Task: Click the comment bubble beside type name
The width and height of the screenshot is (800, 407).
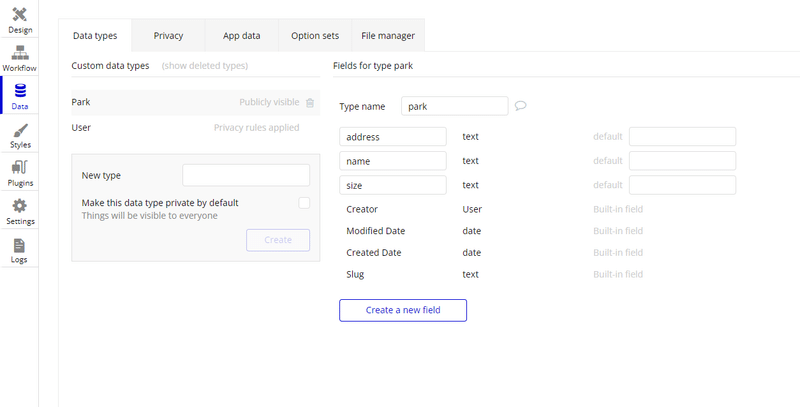Action: [521, 105]
